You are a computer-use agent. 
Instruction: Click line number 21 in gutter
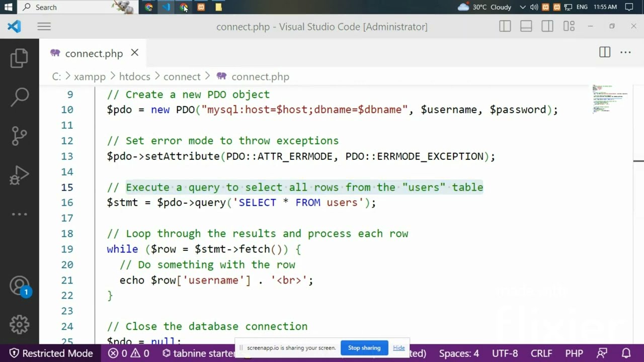67,280
